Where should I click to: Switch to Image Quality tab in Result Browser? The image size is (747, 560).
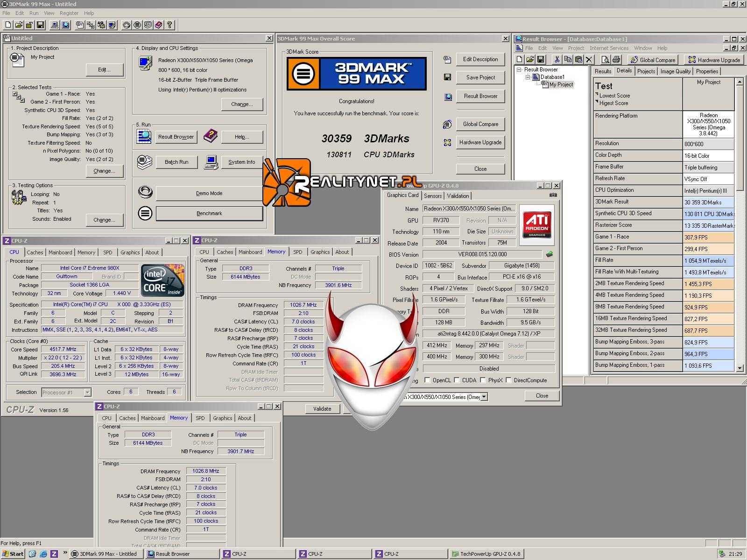pos(675,71)
